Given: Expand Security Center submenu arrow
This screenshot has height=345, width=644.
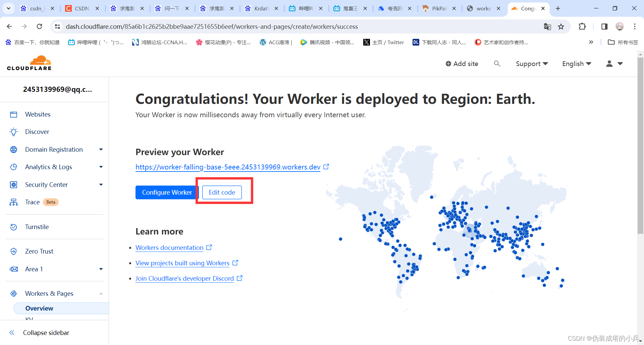Looking at the screenshot, I should click(x=101, y=185).
